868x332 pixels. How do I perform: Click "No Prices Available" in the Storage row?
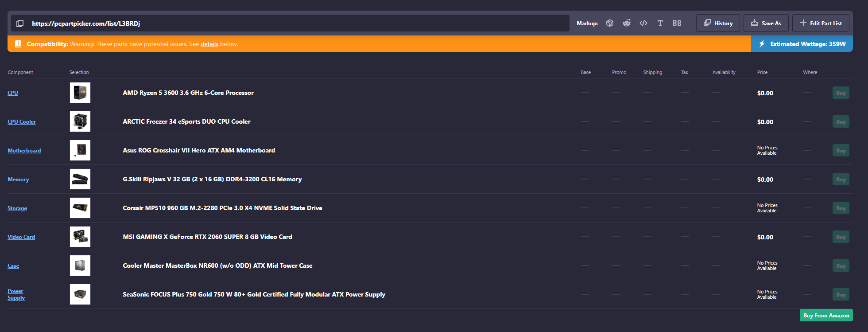[x=767, y=208]
